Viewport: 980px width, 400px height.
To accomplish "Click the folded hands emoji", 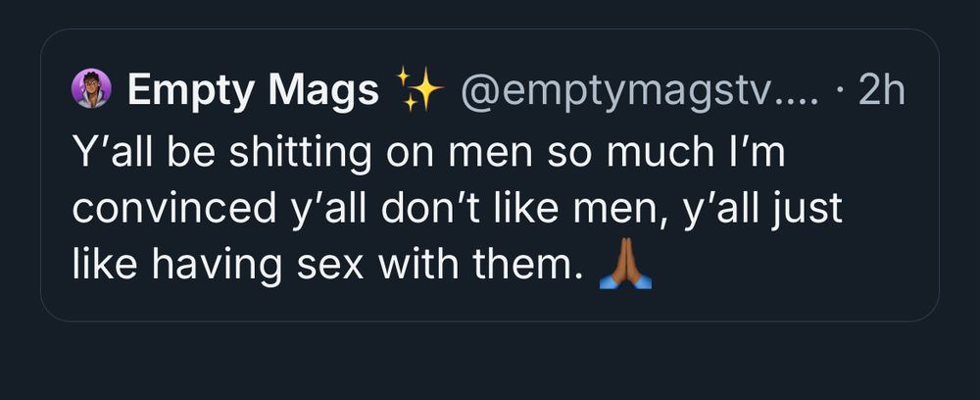I will [625, 265].
